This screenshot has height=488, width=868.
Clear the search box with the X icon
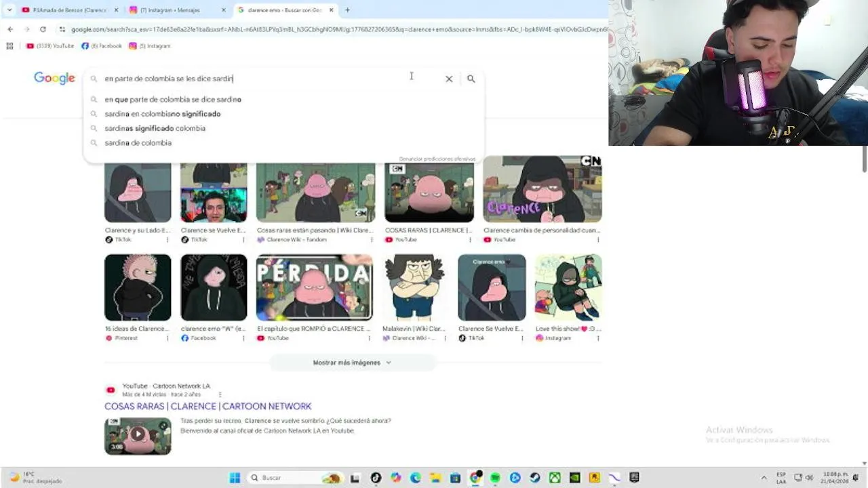coord(449,79)
